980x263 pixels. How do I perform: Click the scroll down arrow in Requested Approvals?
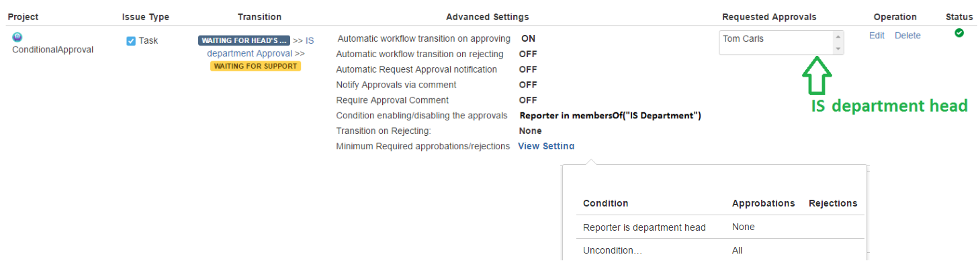click(838, 49)
